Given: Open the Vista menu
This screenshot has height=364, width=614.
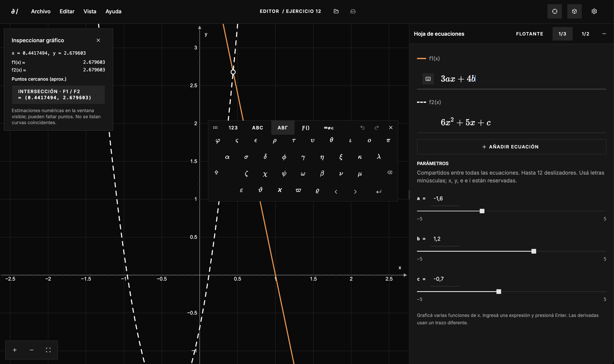Looking at the screenshot, I should coord(90,11).
